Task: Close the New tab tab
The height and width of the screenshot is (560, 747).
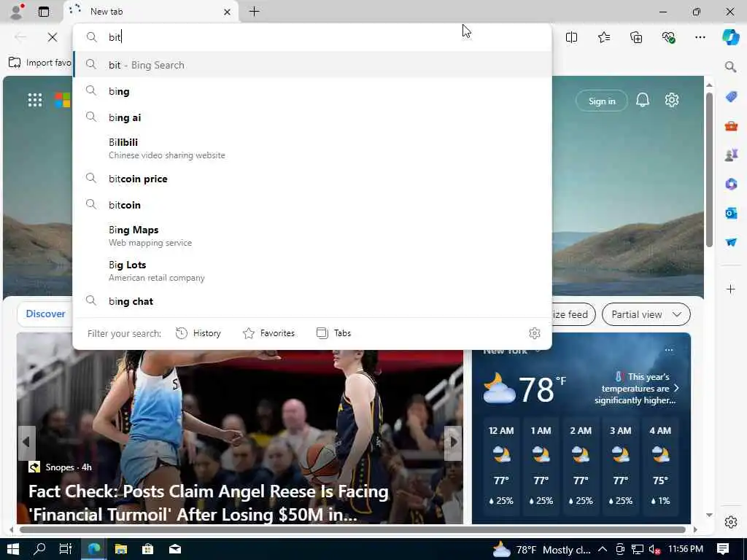Action: (x=228, y=12)
